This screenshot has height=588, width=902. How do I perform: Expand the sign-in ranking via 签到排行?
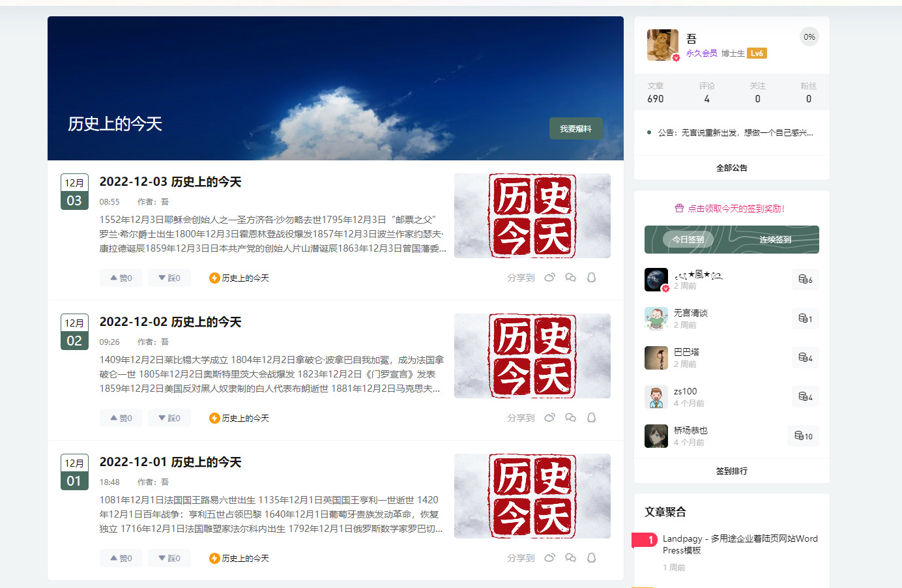(731, 471)
